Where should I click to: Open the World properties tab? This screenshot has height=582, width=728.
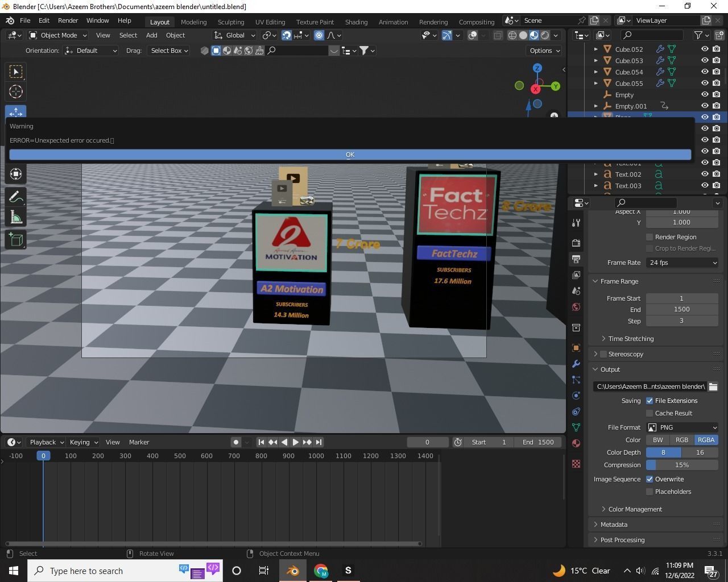576,307
